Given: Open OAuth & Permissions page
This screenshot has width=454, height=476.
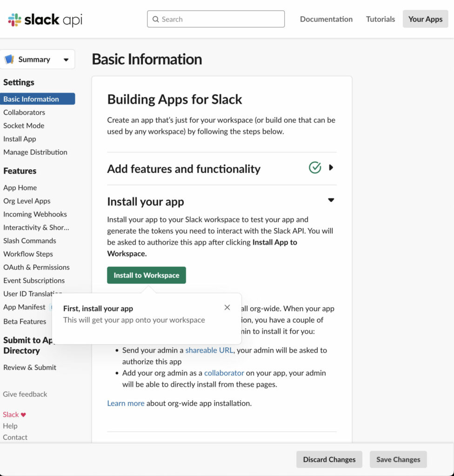Looking at the screenshot, I should [x=36, y=267].
